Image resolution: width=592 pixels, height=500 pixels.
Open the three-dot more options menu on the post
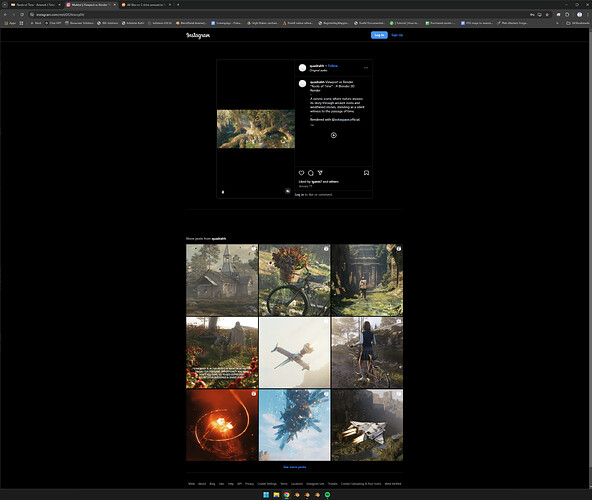click(x=366, y=68)
